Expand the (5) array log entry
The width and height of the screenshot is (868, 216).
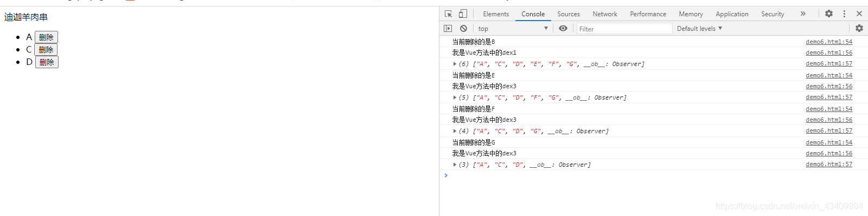[455, 97]
